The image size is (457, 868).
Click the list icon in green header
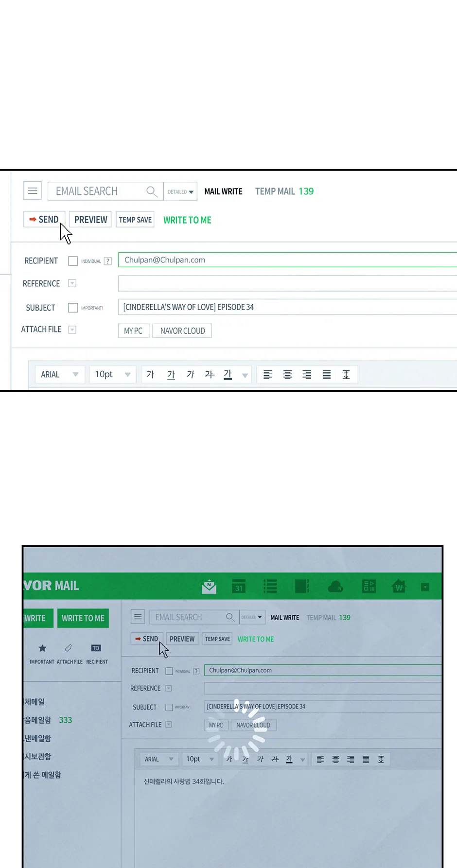270,587
